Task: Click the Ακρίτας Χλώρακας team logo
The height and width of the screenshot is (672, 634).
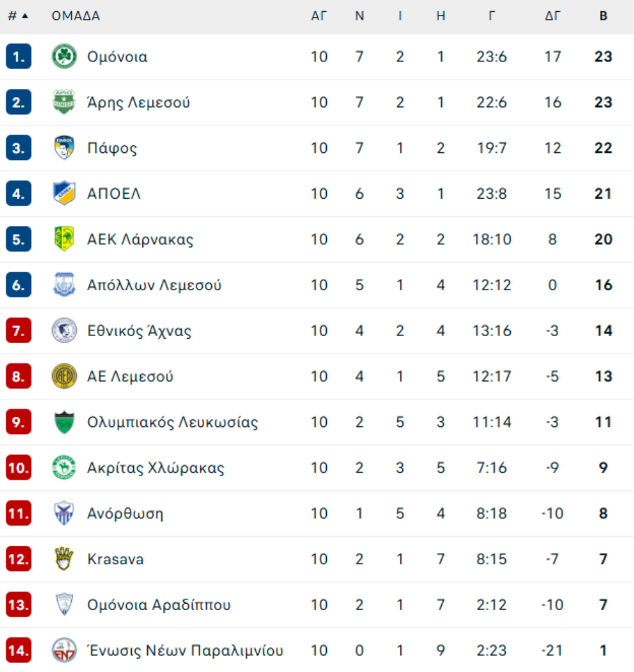Action: pos(64,468)
